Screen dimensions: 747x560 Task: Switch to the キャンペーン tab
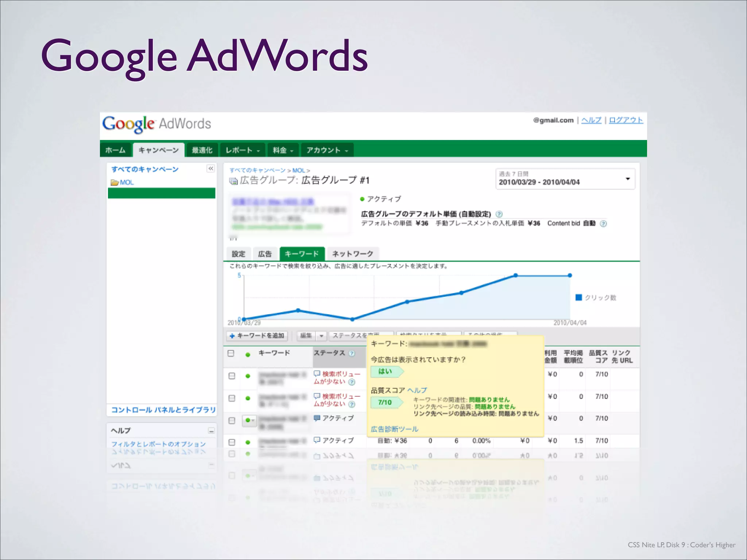tap(159, 150)
